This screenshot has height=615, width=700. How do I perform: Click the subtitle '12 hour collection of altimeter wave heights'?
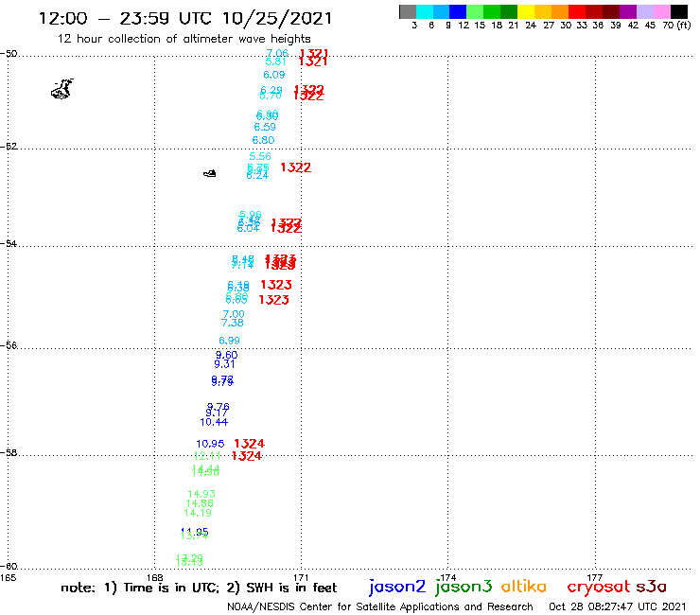point(184,39)
